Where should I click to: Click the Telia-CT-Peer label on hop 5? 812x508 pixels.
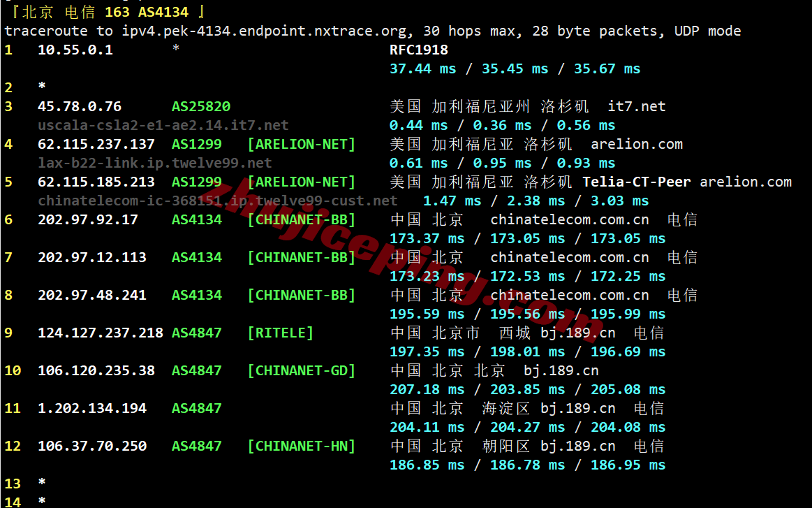(637, 182)
